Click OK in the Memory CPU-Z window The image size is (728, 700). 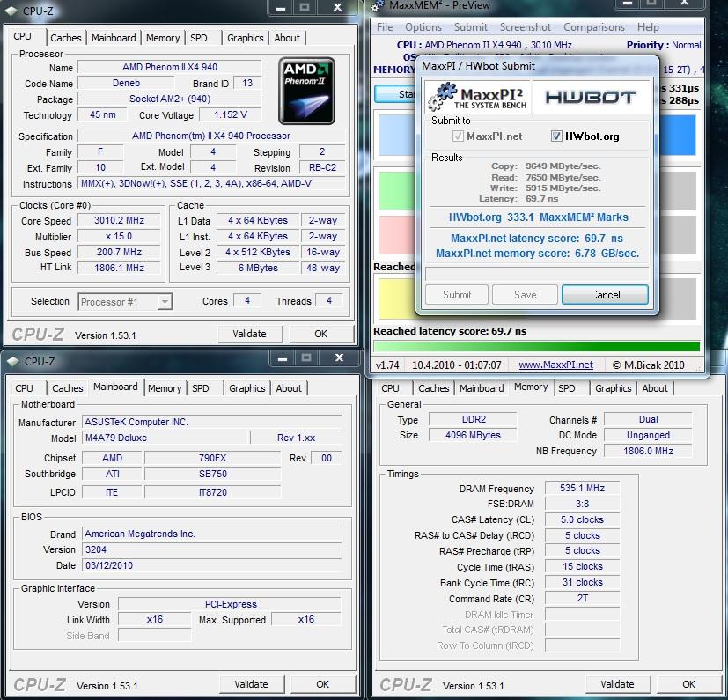point(688,684)
